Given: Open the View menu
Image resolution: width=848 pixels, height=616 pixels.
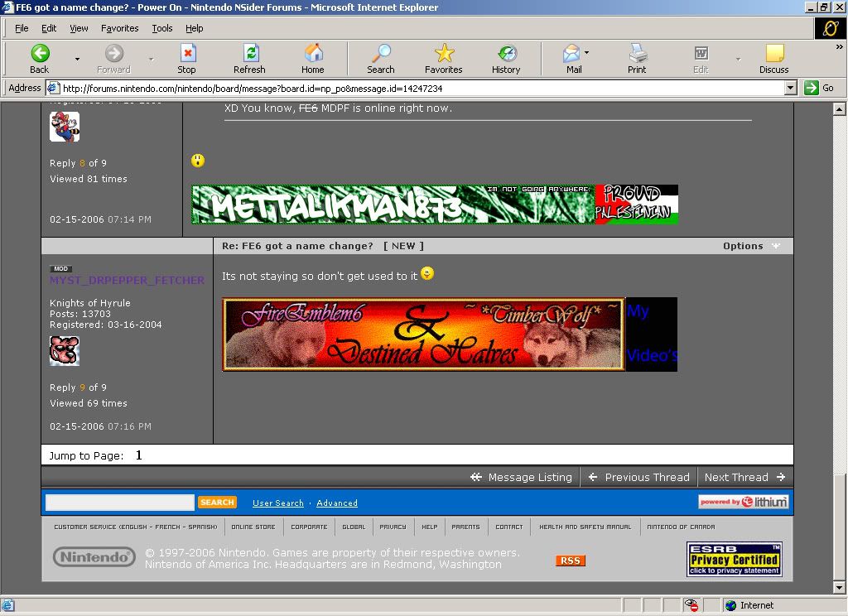Looking at the screenshot, I should [x=79, y=28].
